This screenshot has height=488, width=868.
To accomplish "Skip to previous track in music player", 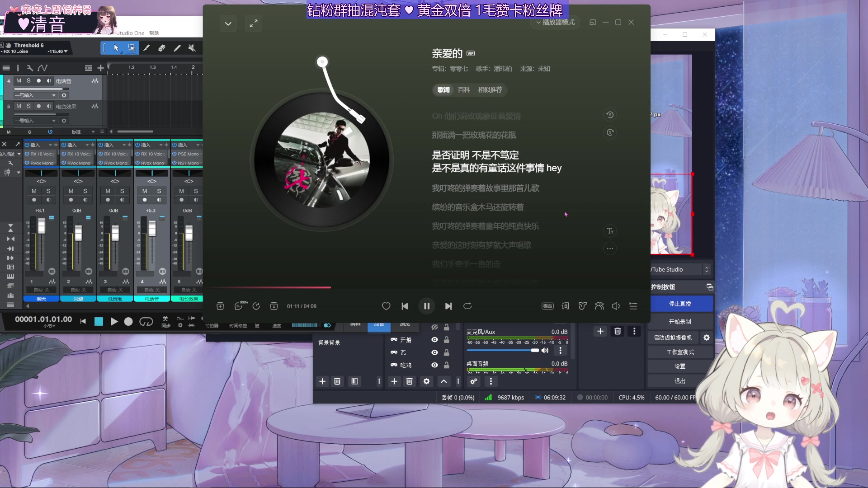I will click(x=405, y=306).
